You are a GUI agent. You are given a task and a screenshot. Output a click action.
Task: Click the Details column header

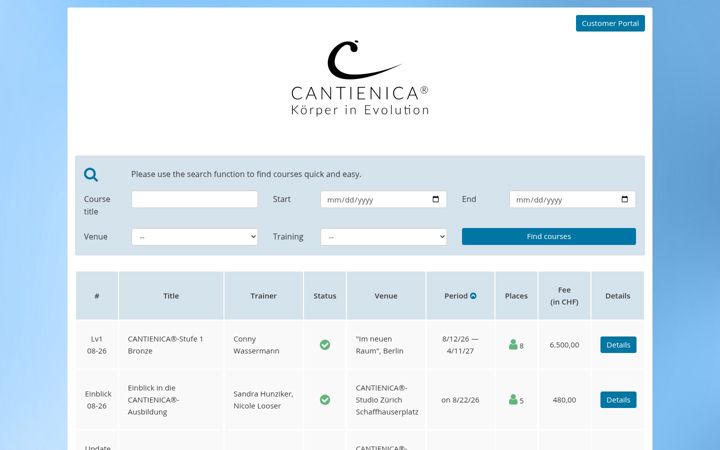click(618, 296)
